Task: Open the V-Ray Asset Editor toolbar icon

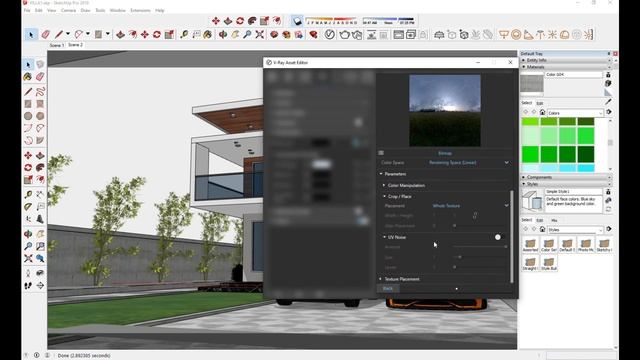Action: click(x=329, y=35)
